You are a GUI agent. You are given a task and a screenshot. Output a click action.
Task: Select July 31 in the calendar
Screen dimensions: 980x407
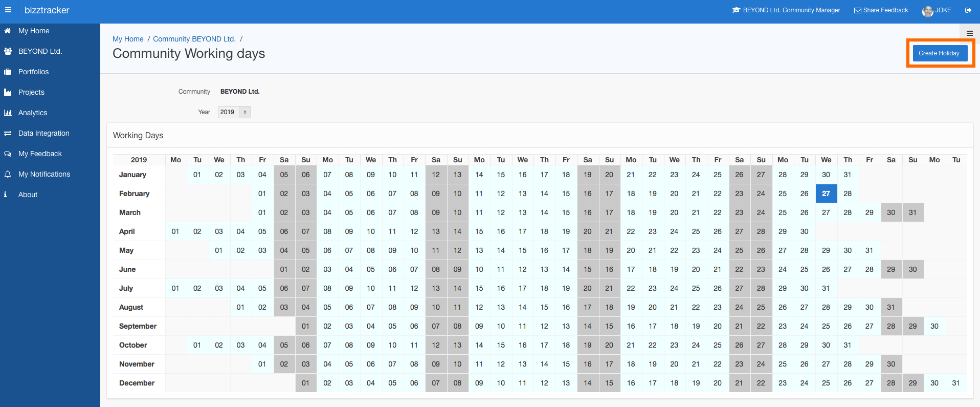(826, 288)
